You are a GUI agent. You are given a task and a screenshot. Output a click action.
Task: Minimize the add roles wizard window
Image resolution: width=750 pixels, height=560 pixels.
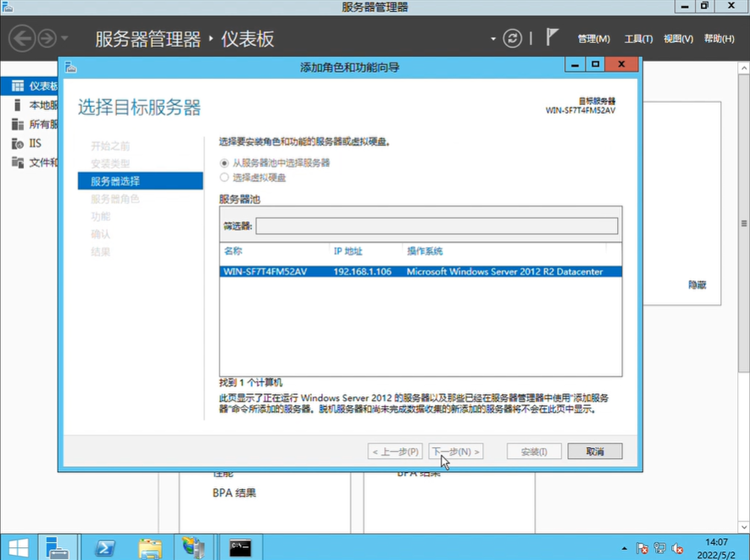click(x=575, y=64)
